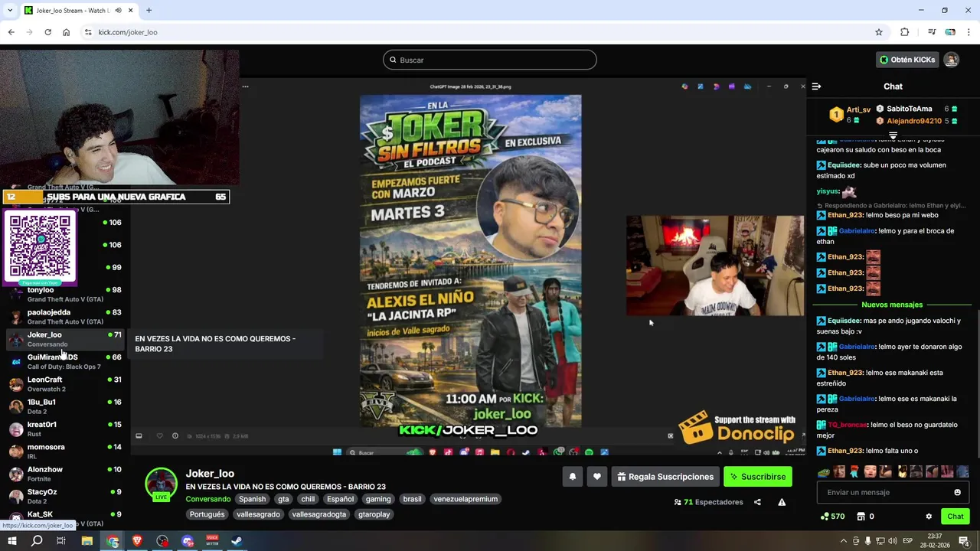The width and height of the screenshot is (980, 551).
Task: Send message with green Chat button
Action: (x=955, y=517)
